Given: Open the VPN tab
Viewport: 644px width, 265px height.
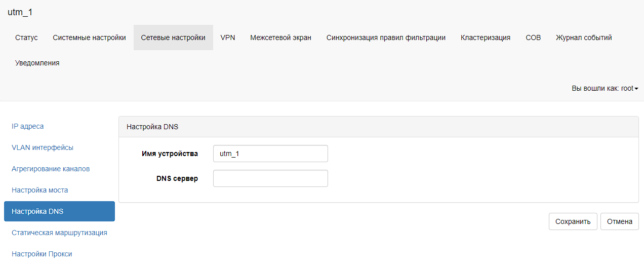Looking at the screenshot, I should point(228,37).
